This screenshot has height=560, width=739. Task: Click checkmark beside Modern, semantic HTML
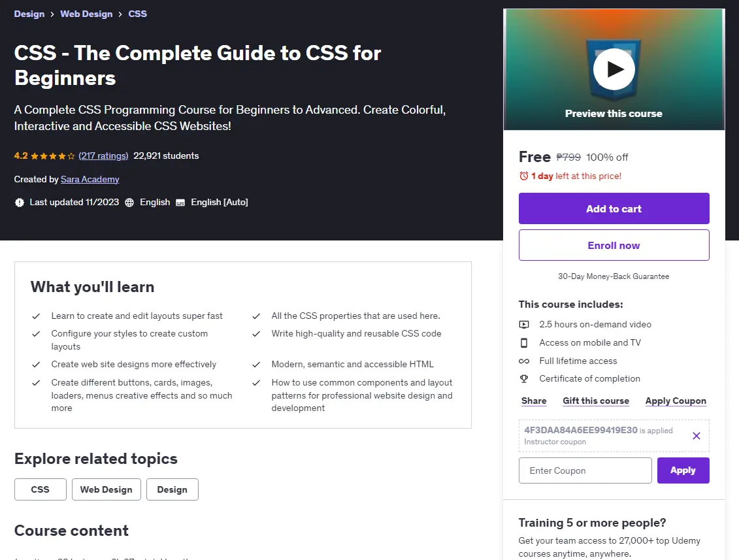256,365
